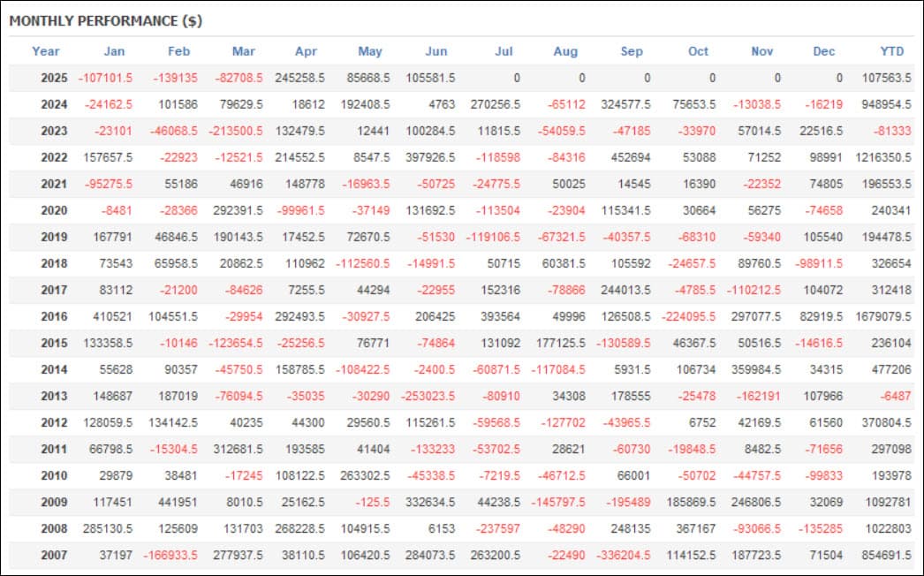Select the 2019 year row label
Viewport: 924px width, 576px height.
click(54, 237)
